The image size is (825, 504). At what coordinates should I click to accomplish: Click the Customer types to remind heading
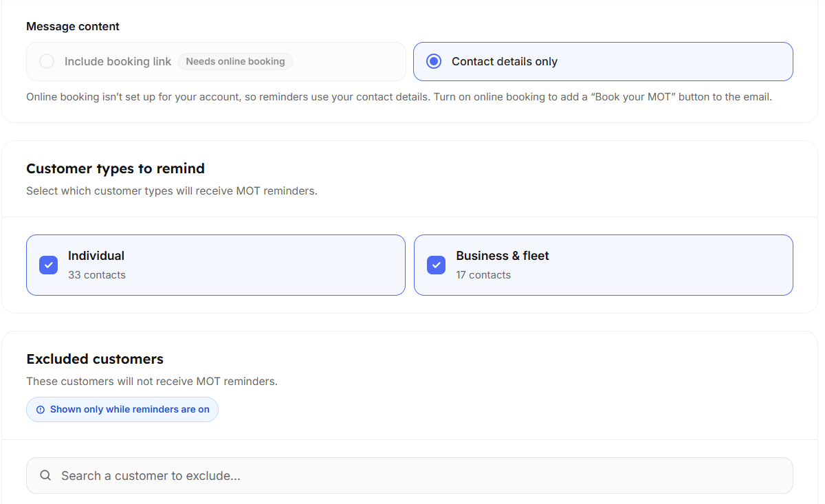click(x=115, y=168)
